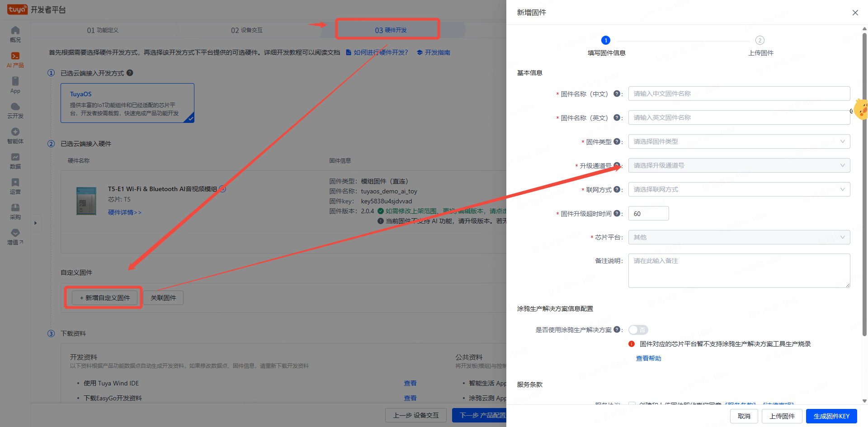
Task: Click the Chinese firmware name input
Action: 739,94
